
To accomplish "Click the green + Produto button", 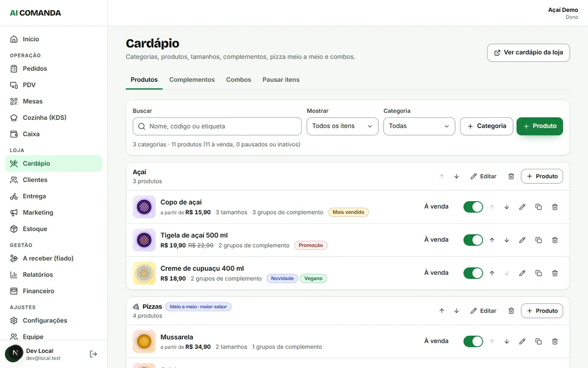I will (539, 126).
